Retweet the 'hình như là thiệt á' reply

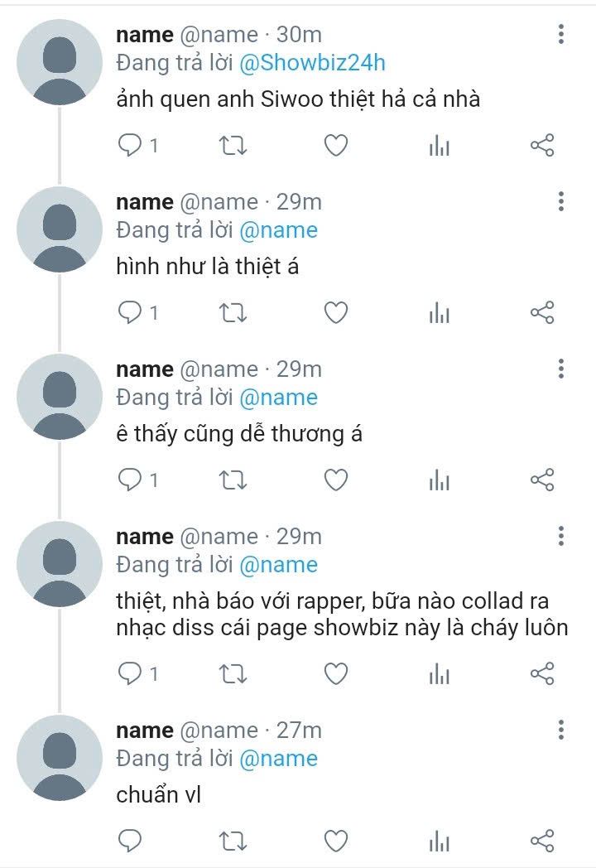point(232,313)
